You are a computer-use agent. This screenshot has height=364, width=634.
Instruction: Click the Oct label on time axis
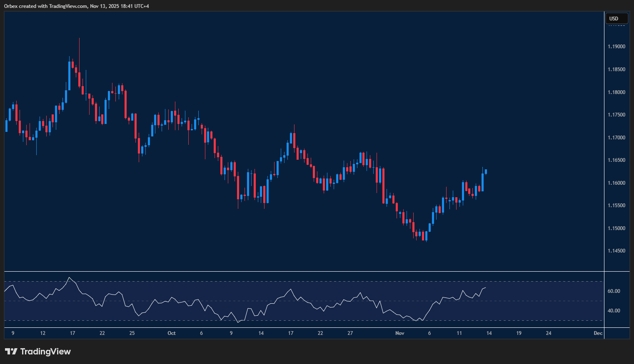point(171,333)
